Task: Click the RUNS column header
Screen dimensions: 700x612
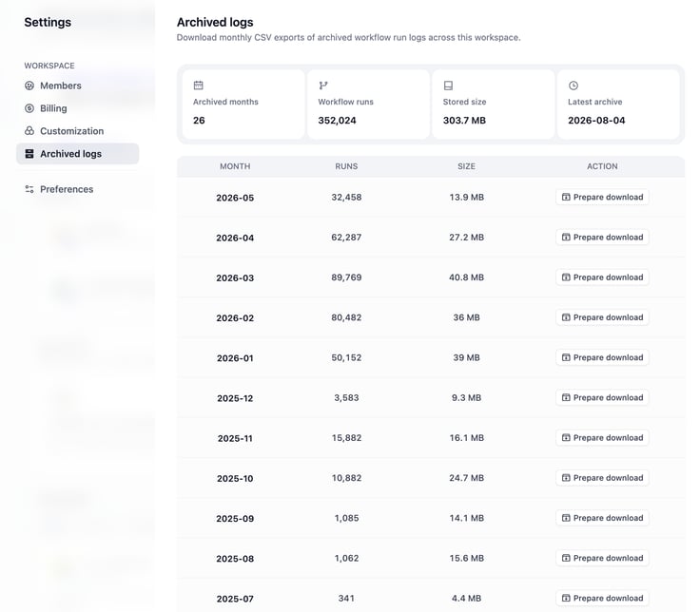Action: [x=346, y=166]
